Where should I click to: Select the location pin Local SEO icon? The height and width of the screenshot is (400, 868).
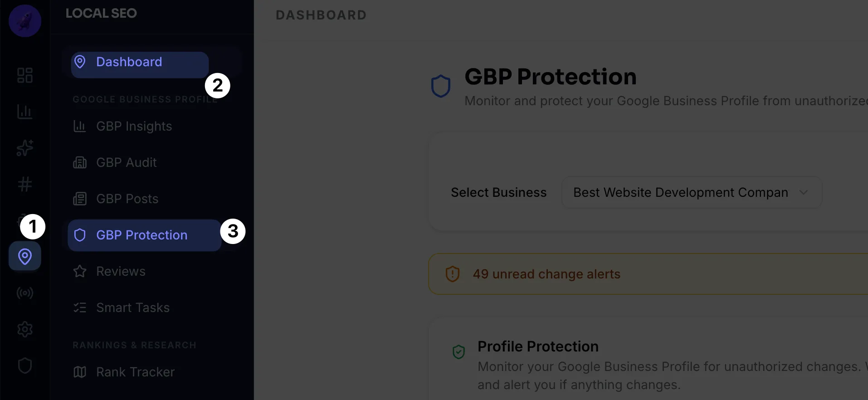[25, 256]
